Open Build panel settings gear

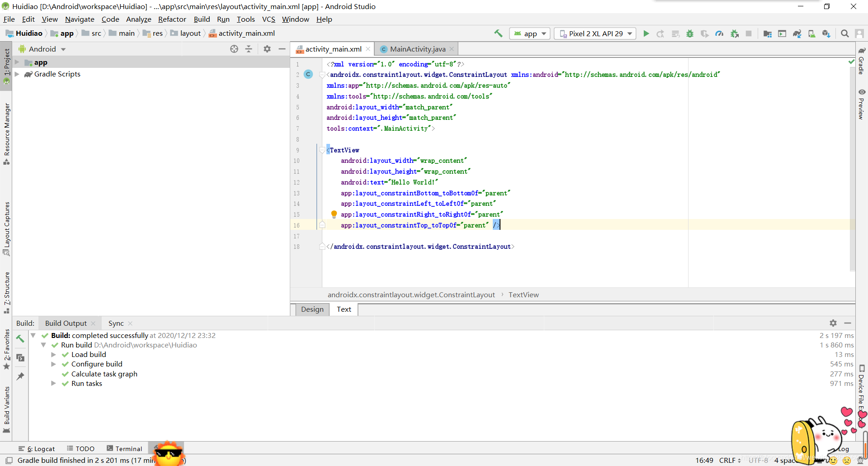pyautogui.click(x=833, y=323)
